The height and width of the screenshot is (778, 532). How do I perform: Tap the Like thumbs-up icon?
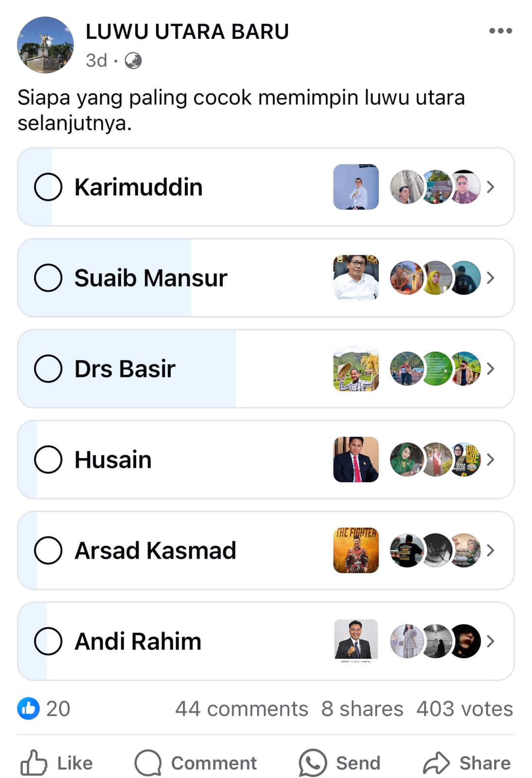34,762
